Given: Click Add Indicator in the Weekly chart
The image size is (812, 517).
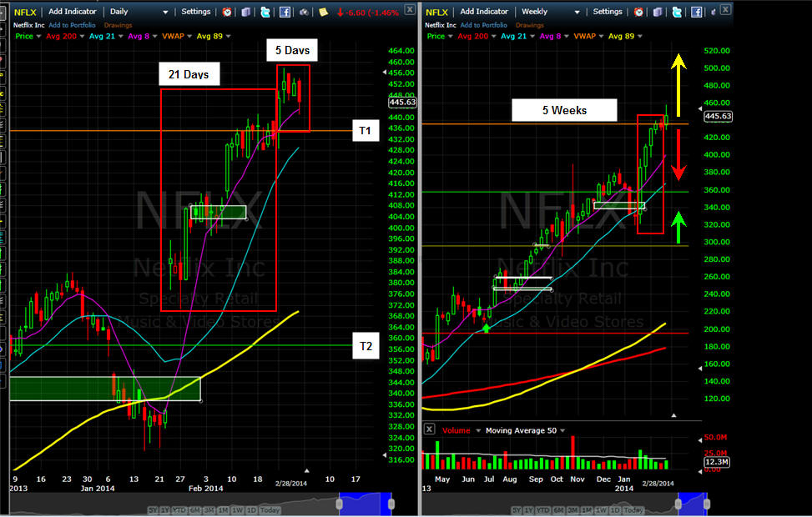Looking at the screenshot, I should pyautogui.click(x=484, y=12).
